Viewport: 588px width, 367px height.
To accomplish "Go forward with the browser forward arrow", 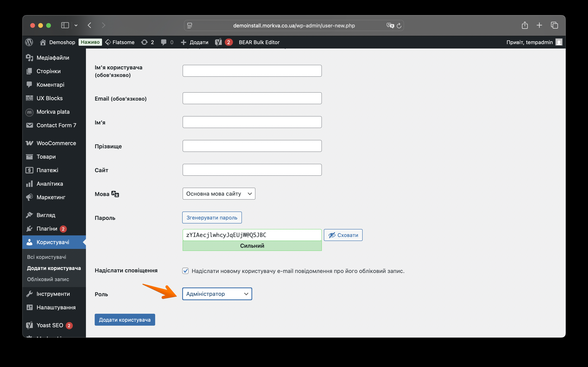I will (104, 25).
